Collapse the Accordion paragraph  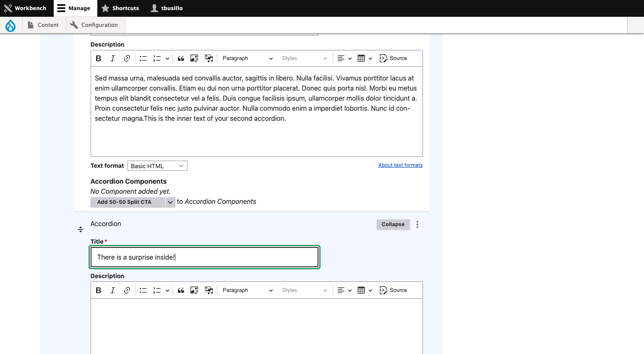point(393,224)
